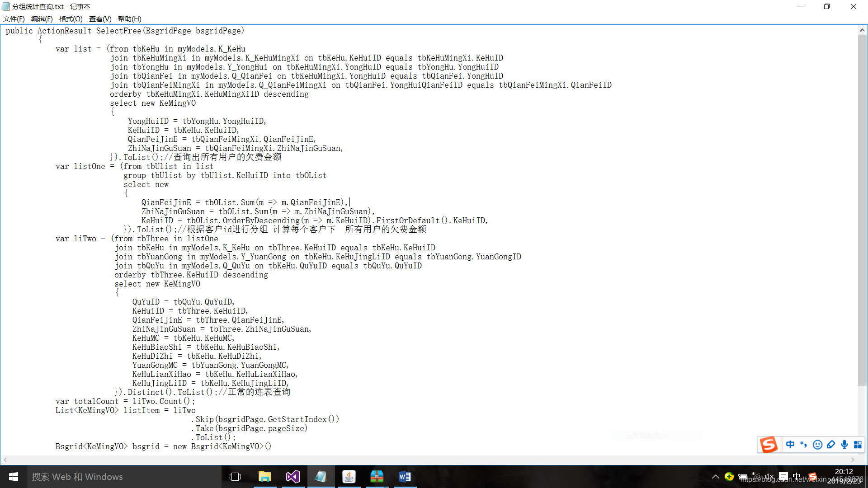Open the Sogou toolbox grid icon
This screenshot has height=488, width=868.
coord(858,445)
